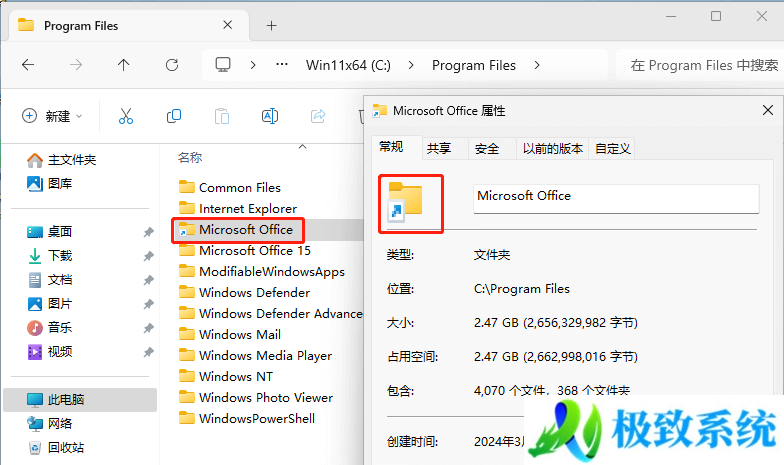Click folder shortcut icon in properties dialog
Image resolution: width=784 pixels, height=465 pixels.
(406, 202)
